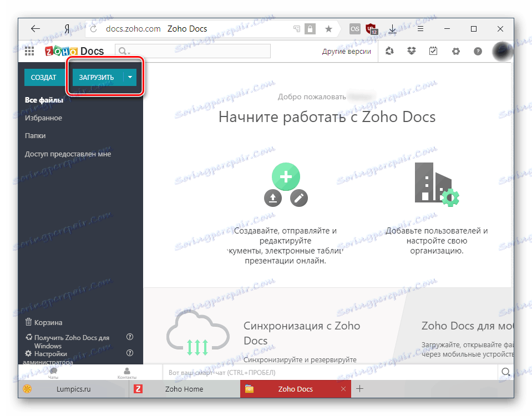Click the page translate icon in address bar
Screen dimensions: 532x416
pyautogui.click(x=297, y=29)
